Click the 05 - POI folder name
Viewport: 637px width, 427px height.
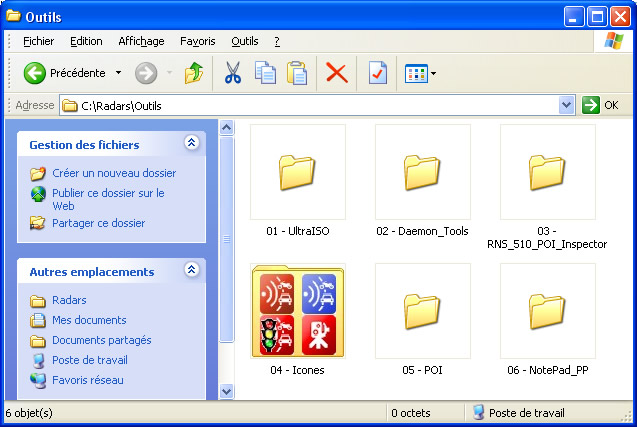click(422, 370)
